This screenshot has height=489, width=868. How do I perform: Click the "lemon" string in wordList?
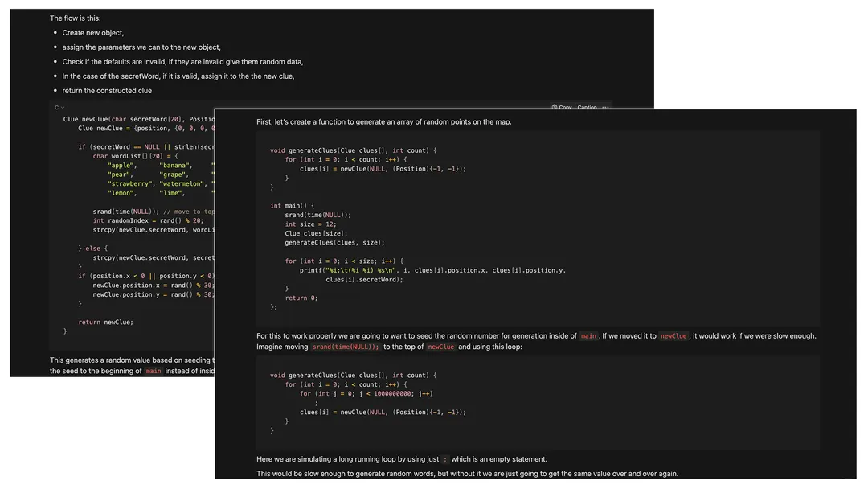122,193
